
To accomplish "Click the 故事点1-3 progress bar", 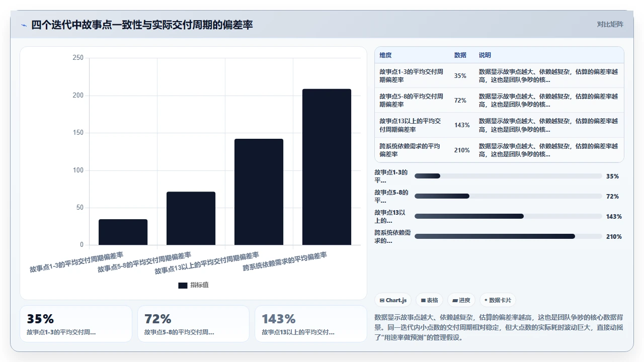I will tap(508, 176).
